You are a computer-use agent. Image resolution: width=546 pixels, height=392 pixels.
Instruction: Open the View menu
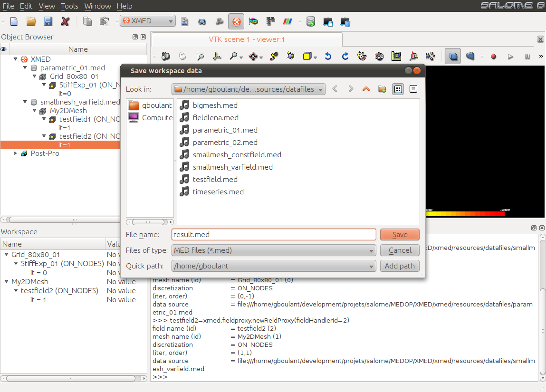47,6
